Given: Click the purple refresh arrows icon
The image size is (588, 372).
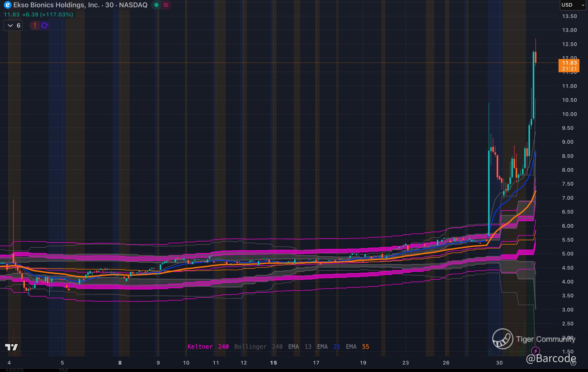Looking at the screenshot, I should pyautogui.click(x=44, y=25).
